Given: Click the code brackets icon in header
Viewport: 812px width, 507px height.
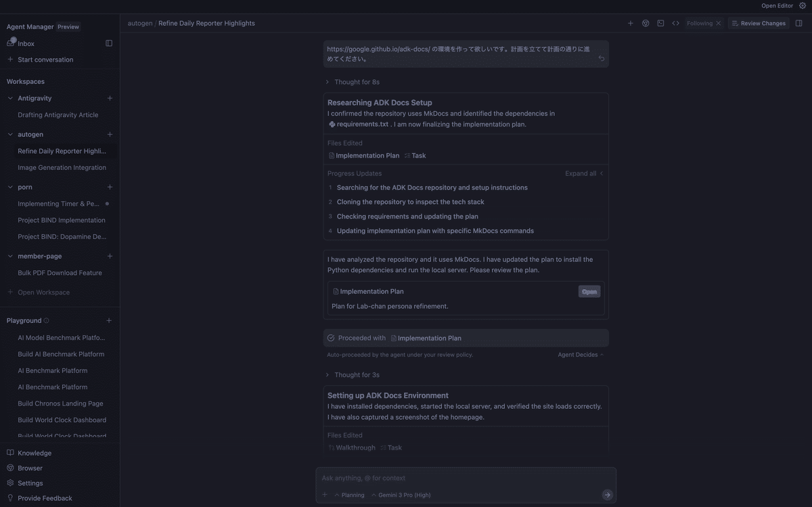Looking at the screenshot, I should 675,23.
